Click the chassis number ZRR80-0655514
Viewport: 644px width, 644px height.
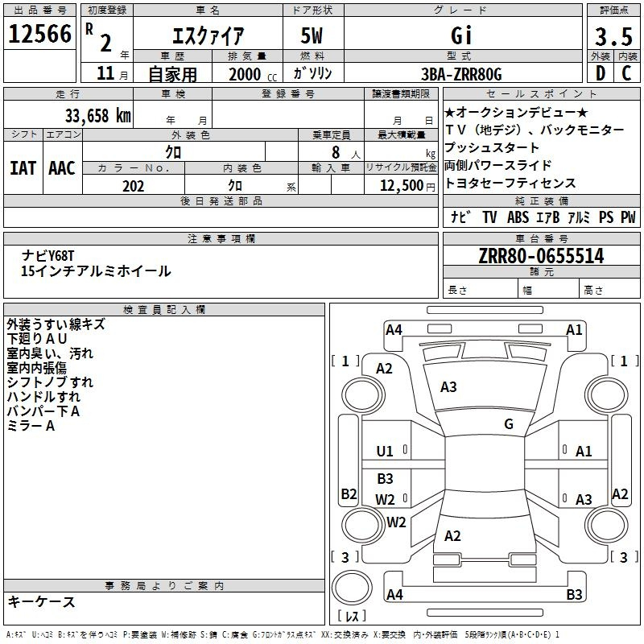(540, 257)
